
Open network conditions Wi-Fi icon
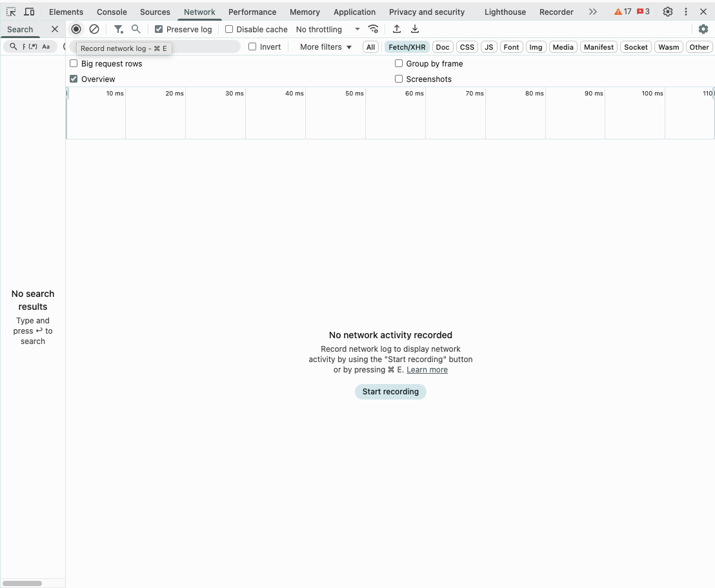(x=373, y=29)
